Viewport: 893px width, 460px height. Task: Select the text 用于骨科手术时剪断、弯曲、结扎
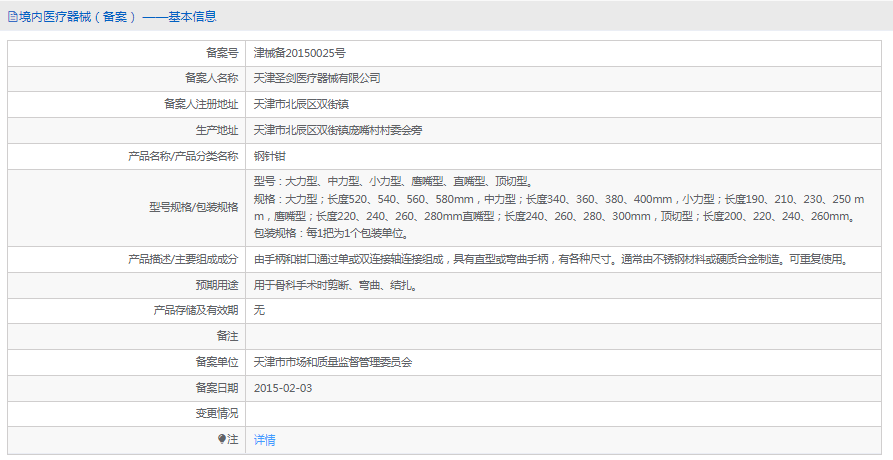pos(337,285)
